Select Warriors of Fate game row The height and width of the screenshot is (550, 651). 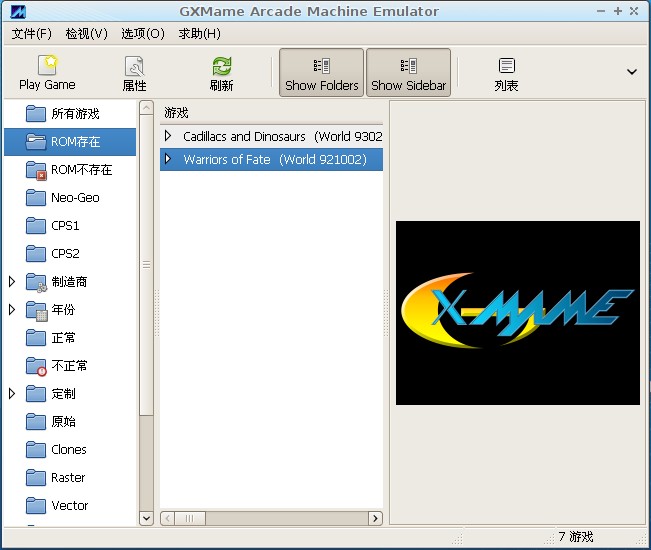tap(272, 159)
